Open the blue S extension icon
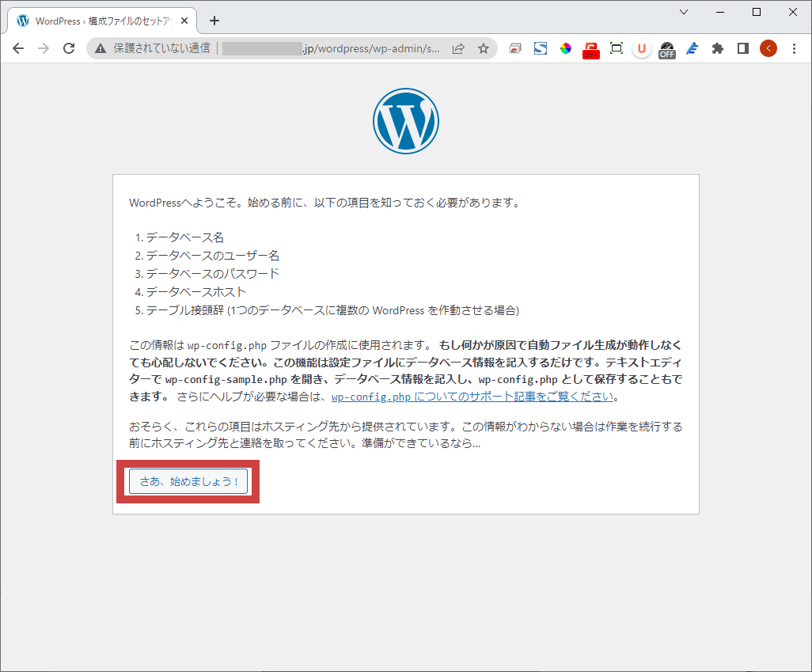This screenshot has height=672, width=812. pyautogui.click(x=541, y=48)
